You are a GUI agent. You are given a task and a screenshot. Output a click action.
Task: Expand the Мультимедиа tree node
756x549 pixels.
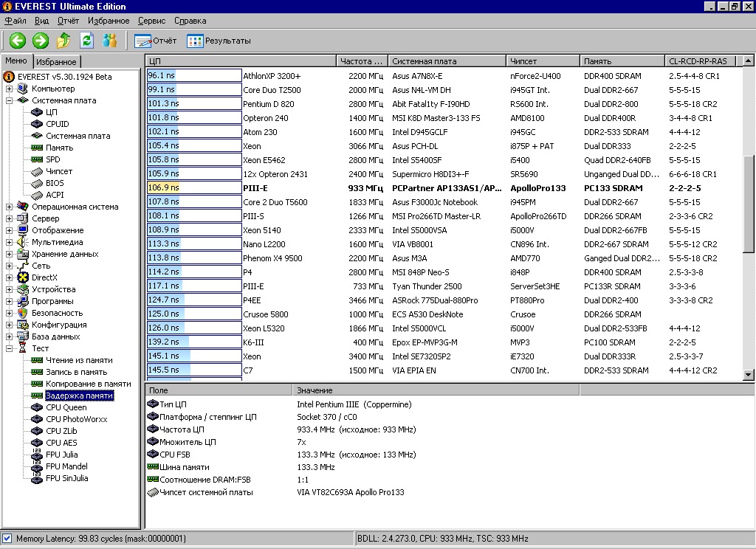point(9,242)
